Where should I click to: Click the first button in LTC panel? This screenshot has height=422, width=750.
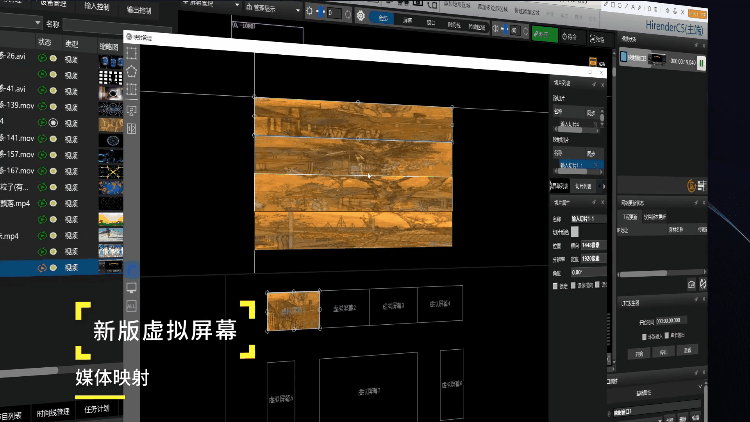click(640, 354)
